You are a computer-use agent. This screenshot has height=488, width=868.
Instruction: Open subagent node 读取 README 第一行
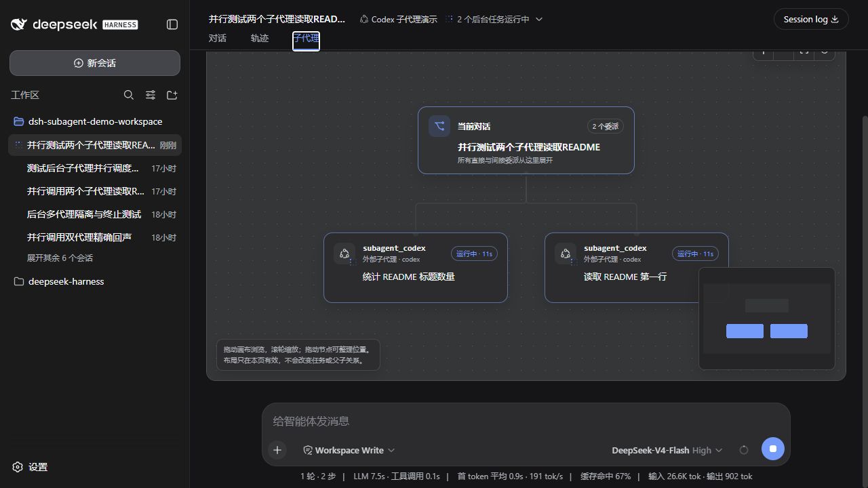[x=637, y=268]
